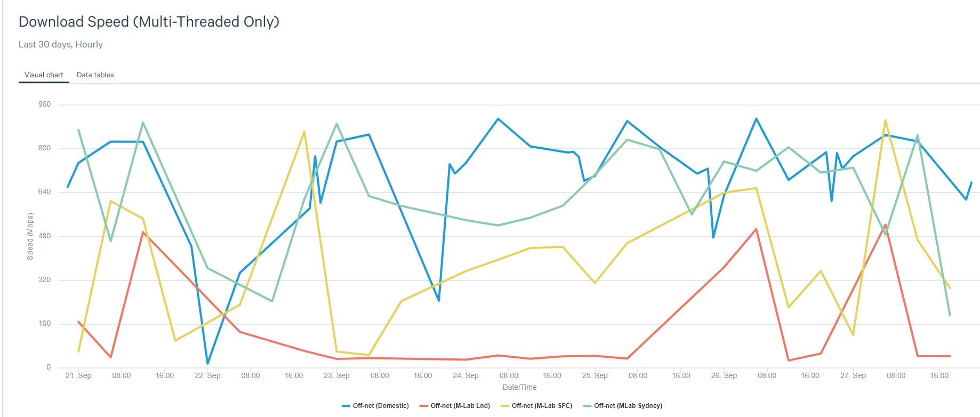980x417 pixels.
Task: Click green Sydney line's final endpoint at right
Action: 950,315
